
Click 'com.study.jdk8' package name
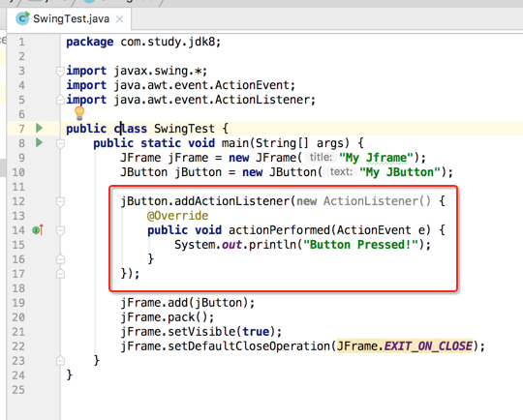pyautogui.click(x=169, y=42)
